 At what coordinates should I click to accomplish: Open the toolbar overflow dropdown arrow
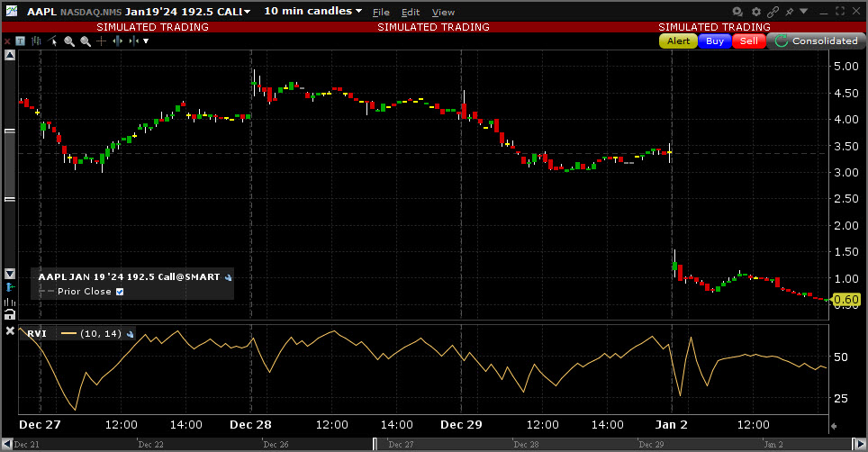[x=146, y=41]
